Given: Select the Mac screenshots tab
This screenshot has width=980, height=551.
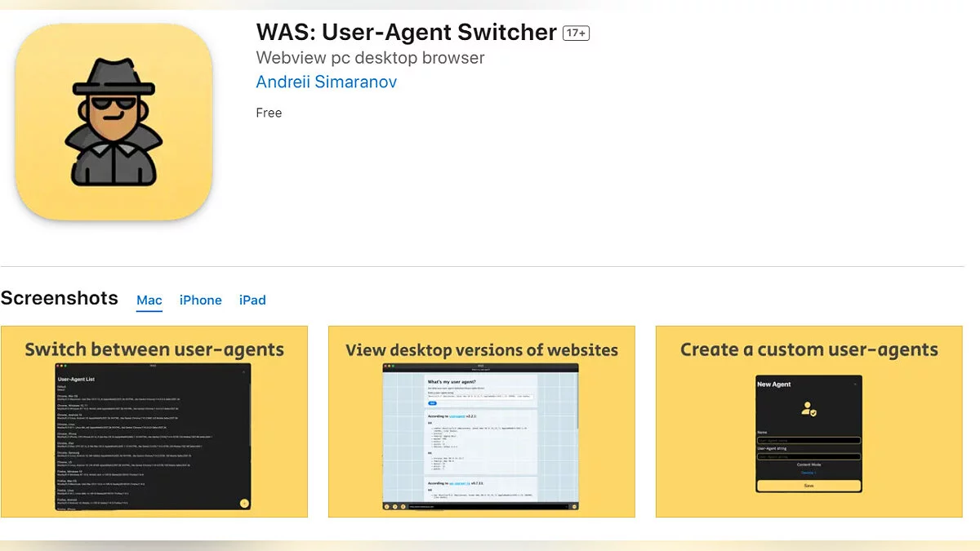Looking at the screenshot, I should 149,300.
